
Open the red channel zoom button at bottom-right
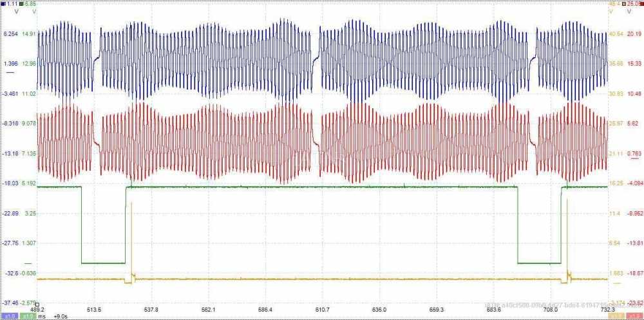click(634, 315)
